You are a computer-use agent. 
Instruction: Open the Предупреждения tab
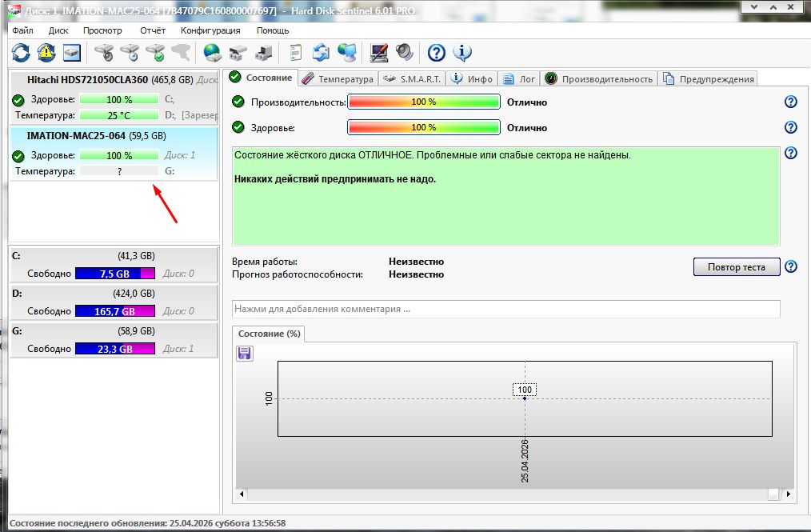tap(708, 78)
